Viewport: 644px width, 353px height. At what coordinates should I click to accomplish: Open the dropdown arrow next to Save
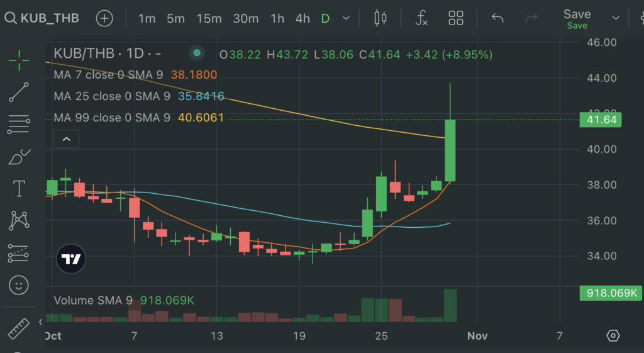pyautogui.click(x=616, y=18)
